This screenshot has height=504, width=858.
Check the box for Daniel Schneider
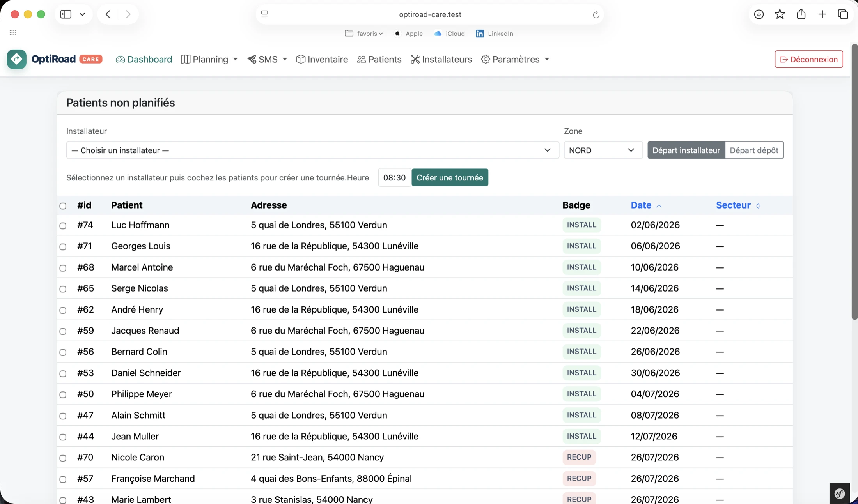click(x=63, y=373)
